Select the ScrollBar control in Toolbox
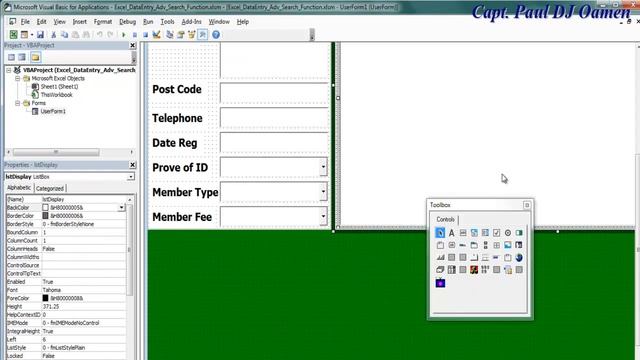Screen dimensions: 640x360 click(485, 245)
